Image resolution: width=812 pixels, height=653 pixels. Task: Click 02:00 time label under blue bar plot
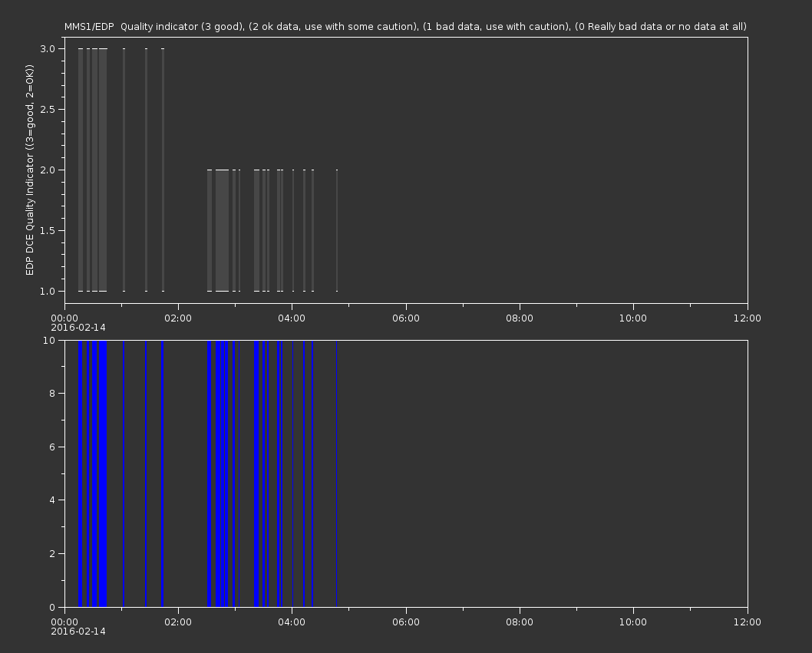[178, 622]
